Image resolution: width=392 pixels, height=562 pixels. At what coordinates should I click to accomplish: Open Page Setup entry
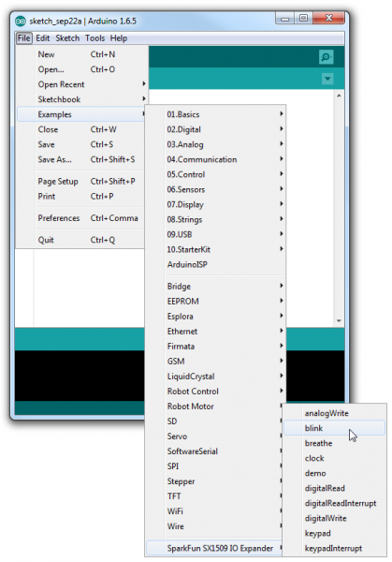coord(80,182)
